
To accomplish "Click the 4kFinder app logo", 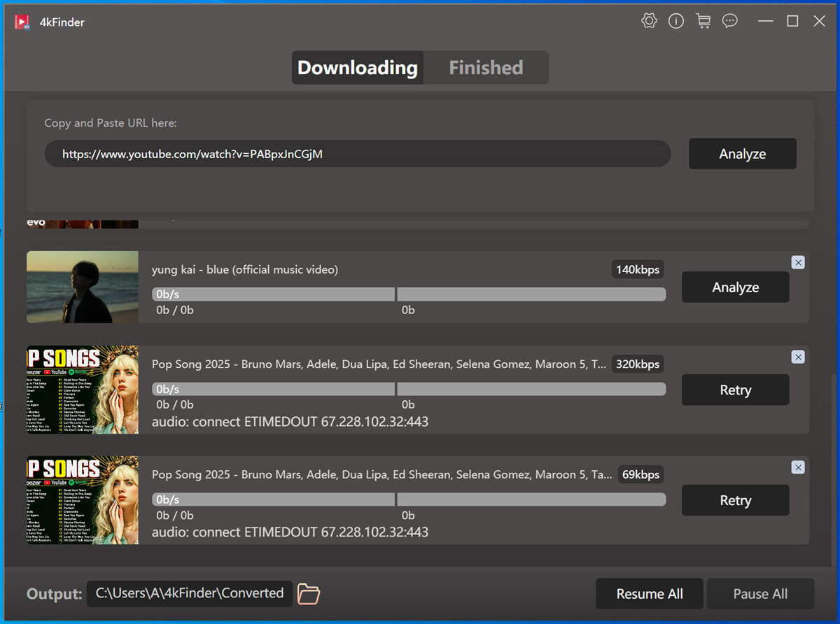I will pos(22,22).
